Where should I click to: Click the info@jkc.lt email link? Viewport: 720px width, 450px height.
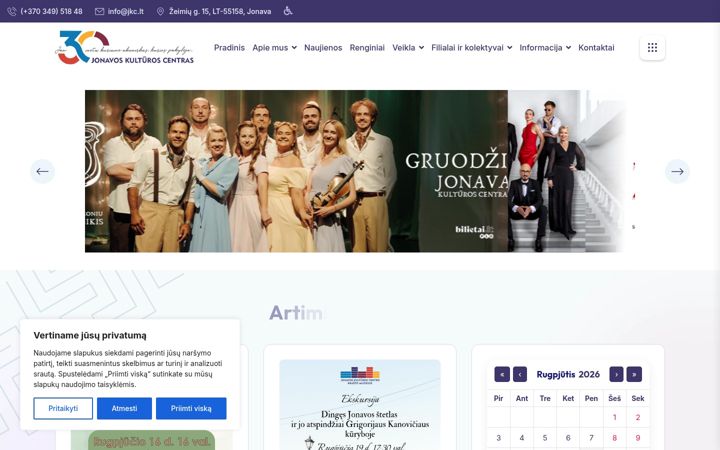pyautogui.click(x=125, y=11)
